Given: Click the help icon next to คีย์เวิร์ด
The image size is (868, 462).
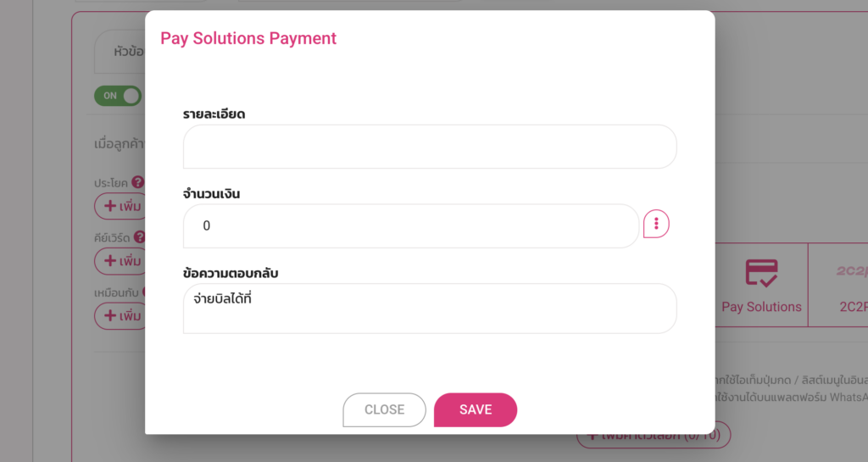Looking at the screenshot, I should tap(140, 237).
